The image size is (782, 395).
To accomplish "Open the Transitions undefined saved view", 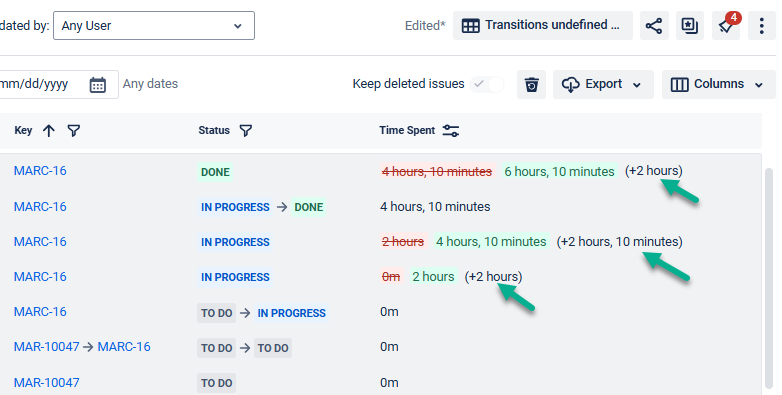I will coord(543,25).
